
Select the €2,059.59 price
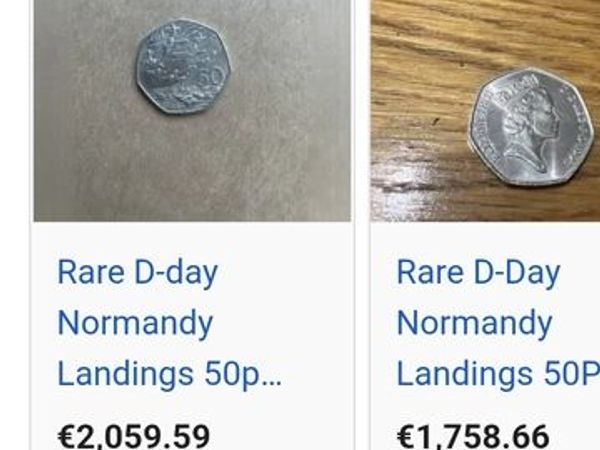click(134, 436)
